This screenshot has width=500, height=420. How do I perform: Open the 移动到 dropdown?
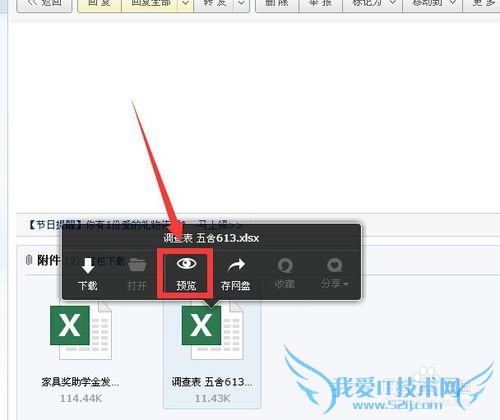pyautogui.click(x=433, y=5)
